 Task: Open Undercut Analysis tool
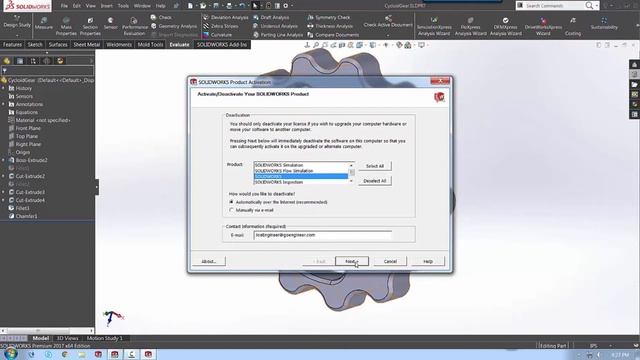[275, 26]
